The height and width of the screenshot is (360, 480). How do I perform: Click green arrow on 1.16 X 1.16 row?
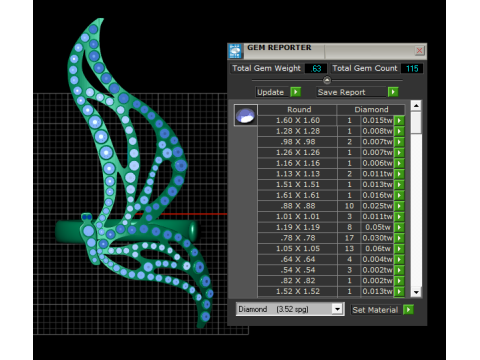(x=399, y=163)
